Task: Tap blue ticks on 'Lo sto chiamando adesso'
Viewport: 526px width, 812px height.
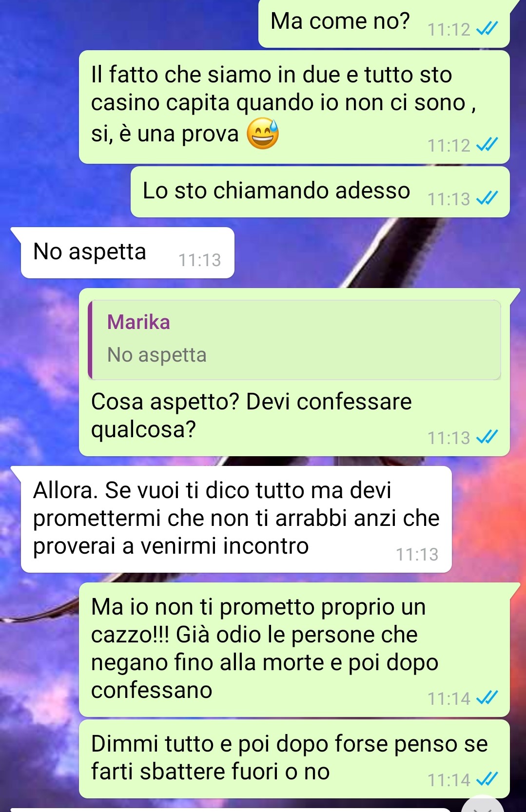Action: coord(487,198)
